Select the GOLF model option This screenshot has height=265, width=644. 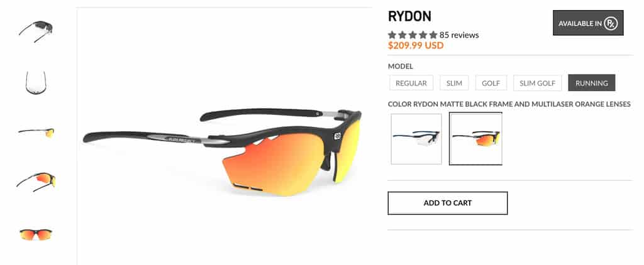click(491, 83)
